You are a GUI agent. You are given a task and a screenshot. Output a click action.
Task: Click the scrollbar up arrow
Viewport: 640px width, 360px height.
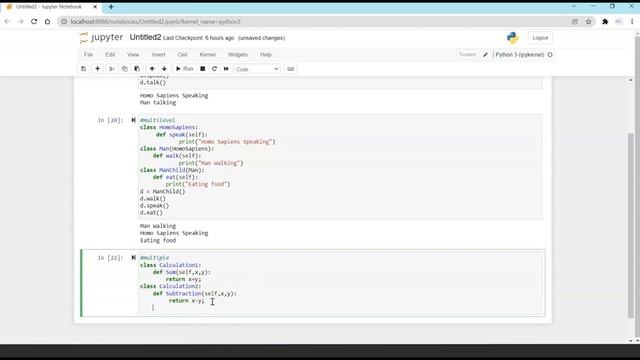click(x=631, y=80)
